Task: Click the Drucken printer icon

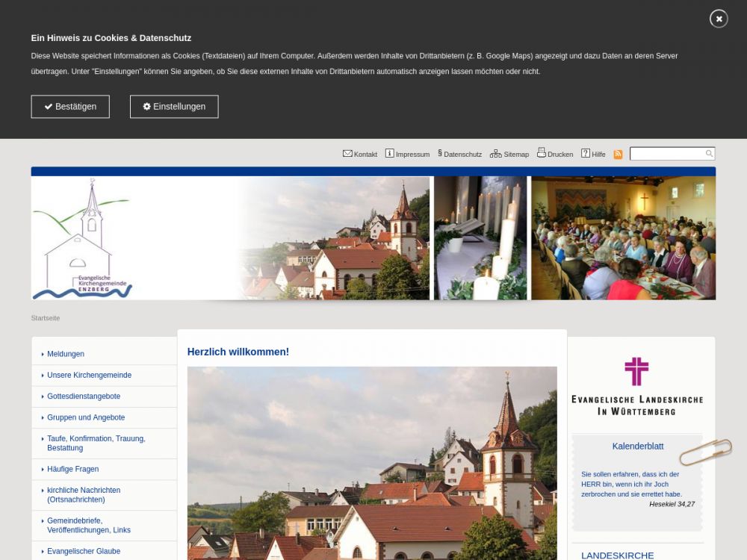Action: coord(541,153)
